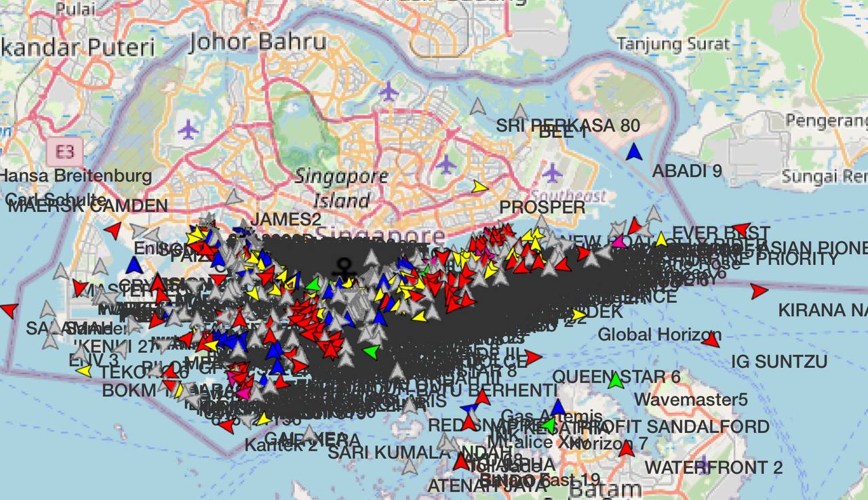Click the PROSPER vessel label

point(542,207)
